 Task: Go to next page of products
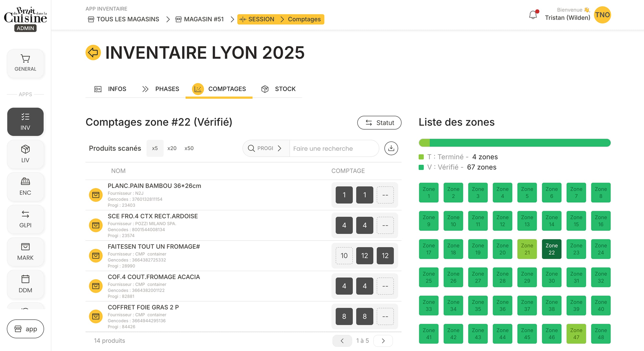tap(383, 341)
